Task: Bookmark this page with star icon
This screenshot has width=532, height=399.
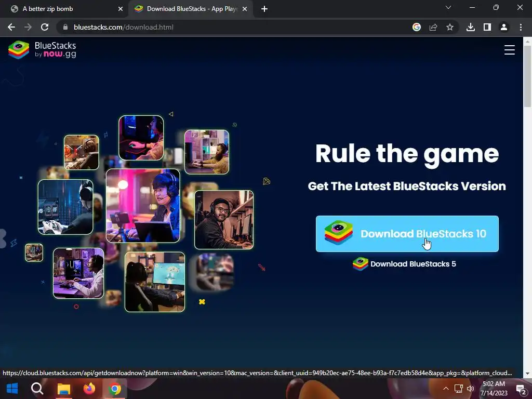Action: (x=450, y=27)
